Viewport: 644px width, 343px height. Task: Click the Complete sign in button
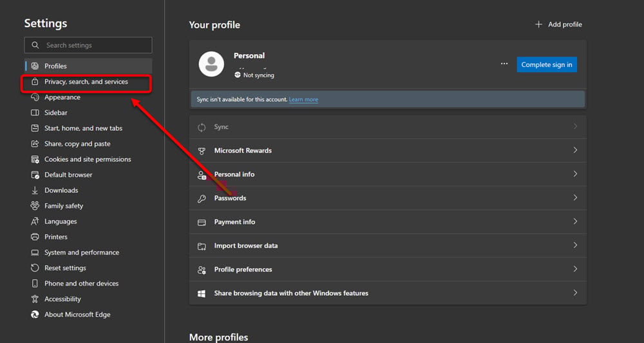click(547, 64)
